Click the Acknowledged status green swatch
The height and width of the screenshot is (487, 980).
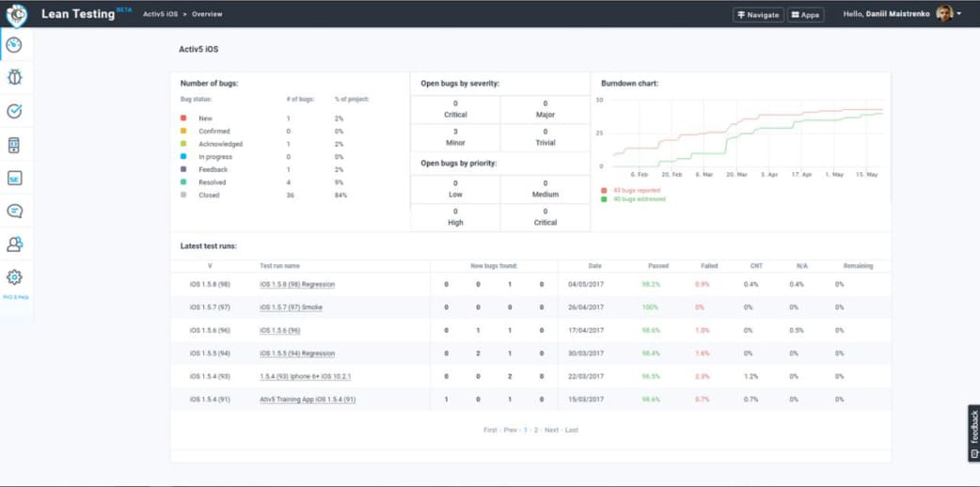(183, 144)
